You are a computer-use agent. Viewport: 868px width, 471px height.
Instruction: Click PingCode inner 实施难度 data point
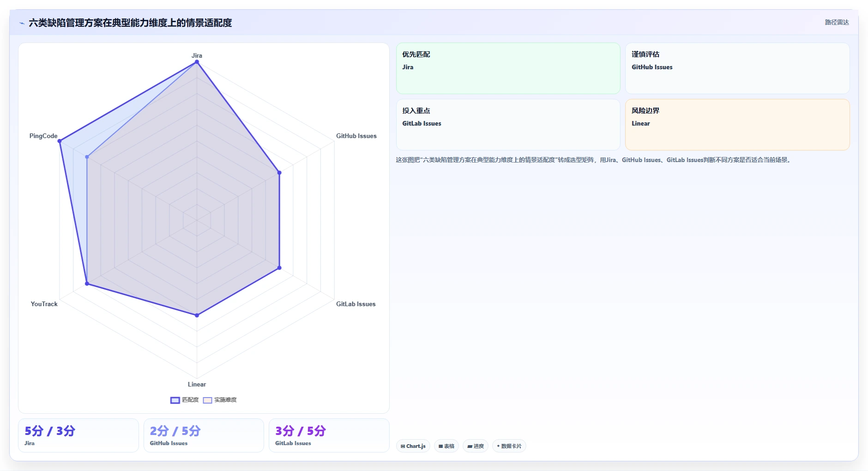87,157
